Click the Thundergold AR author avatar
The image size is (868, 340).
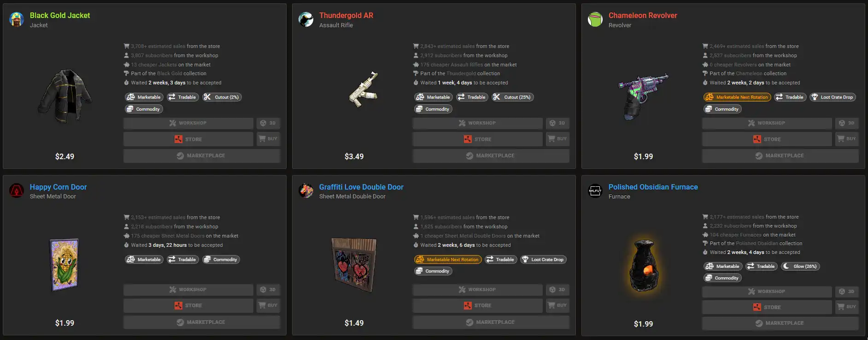(x=306, y=19)
